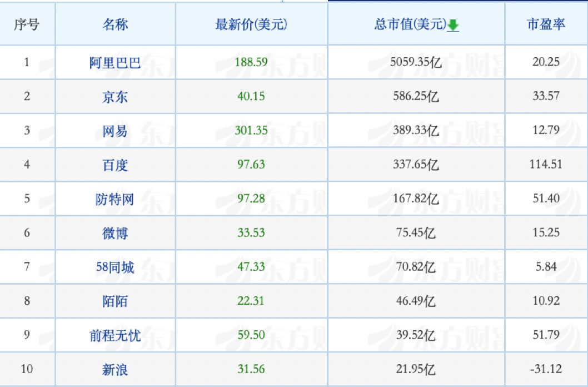Screen dimensions: 588x387
Task: Open the 新浪 stock link
Action: point(115,370)
